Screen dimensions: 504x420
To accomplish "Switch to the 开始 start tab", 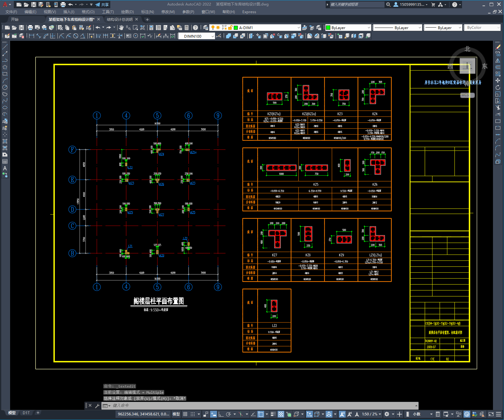I will pos(15,19).
